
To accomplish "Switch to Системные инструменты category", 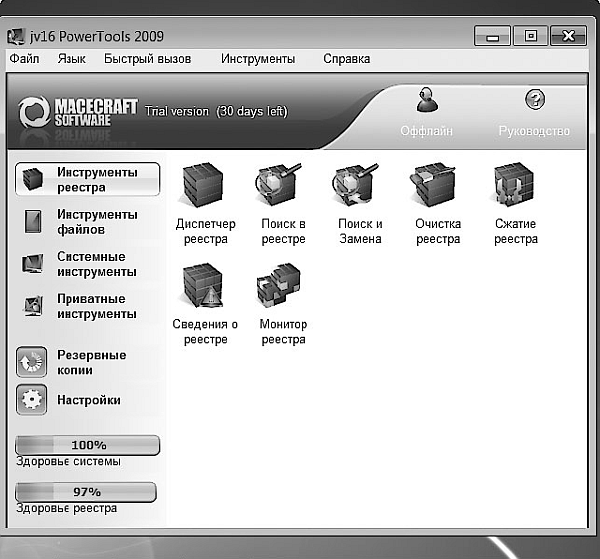I will click(88, 264).
